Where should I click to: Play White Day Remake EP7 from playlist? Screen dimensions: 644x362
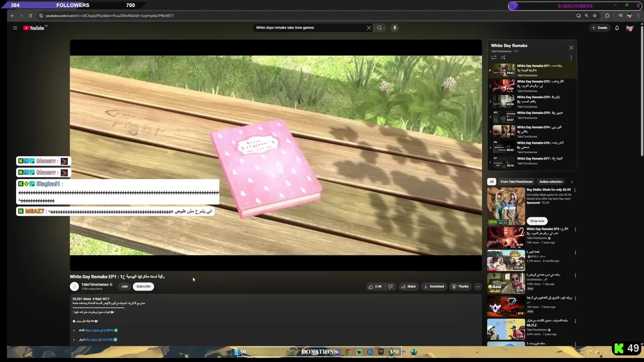(x=532, y=162)
